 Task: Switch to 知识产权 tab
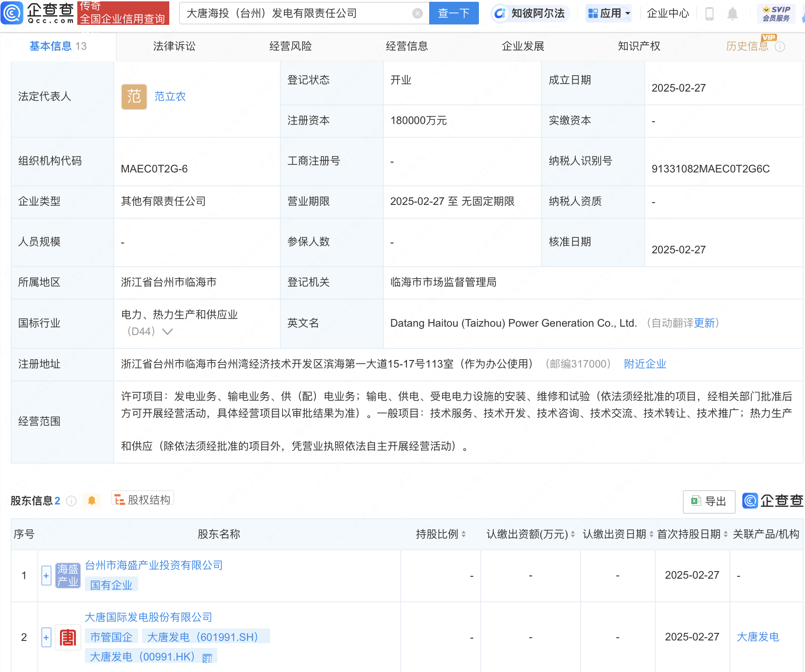coord(639,46)
